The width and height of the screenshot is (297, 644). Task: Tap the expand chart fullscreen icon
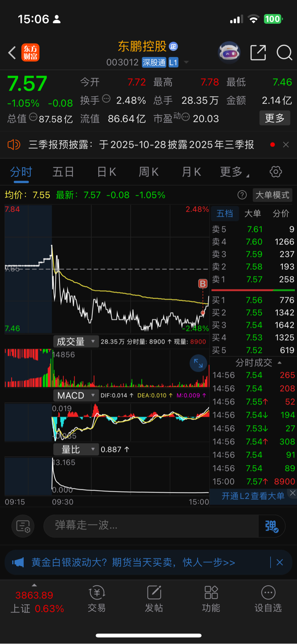coord(198,363)
